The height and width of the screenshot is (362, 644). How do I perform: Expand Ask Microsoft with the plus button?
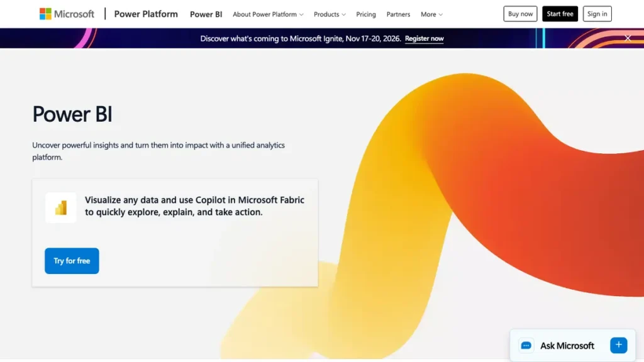click(619, 345)
